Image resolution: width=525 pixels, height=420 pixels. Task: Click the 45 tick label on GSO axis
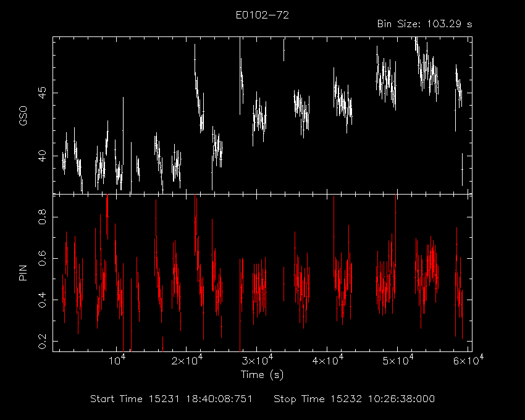[x=42, y=93]
